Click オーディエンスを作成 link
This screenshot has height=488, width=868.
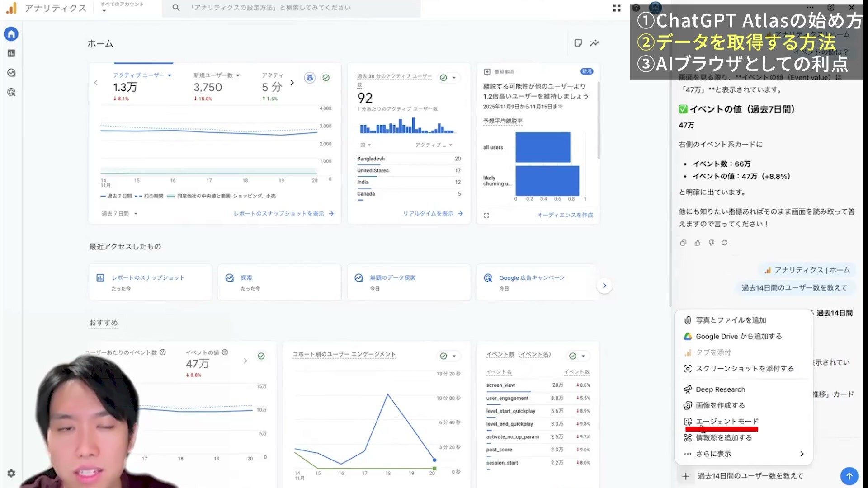[565, 215]
